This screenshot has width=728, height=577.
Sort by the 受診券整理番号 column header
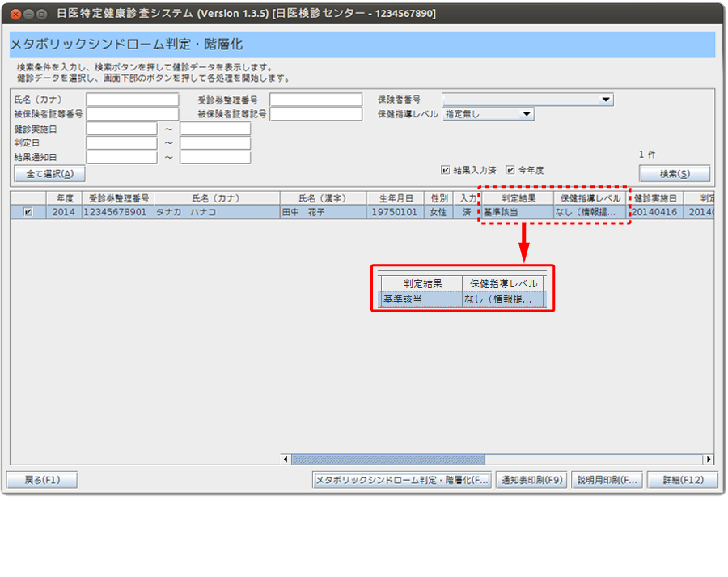tap(118, 198)
